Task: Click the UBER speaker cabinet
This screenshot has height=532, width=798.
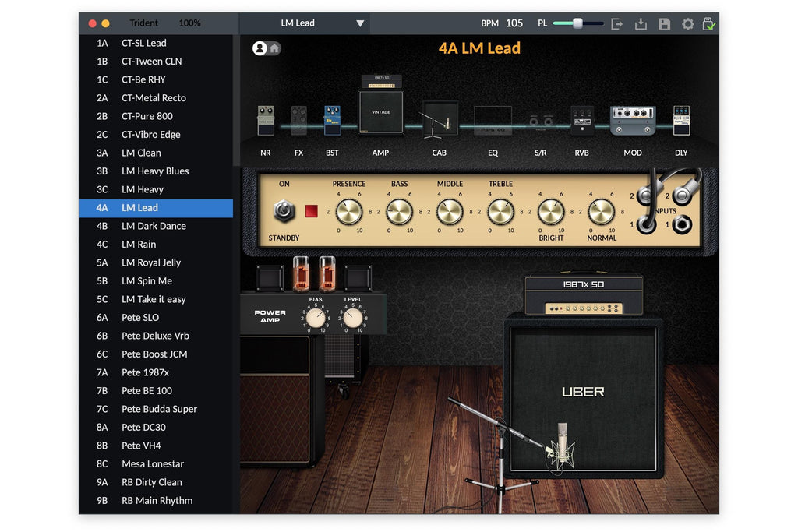Action: 583,396
